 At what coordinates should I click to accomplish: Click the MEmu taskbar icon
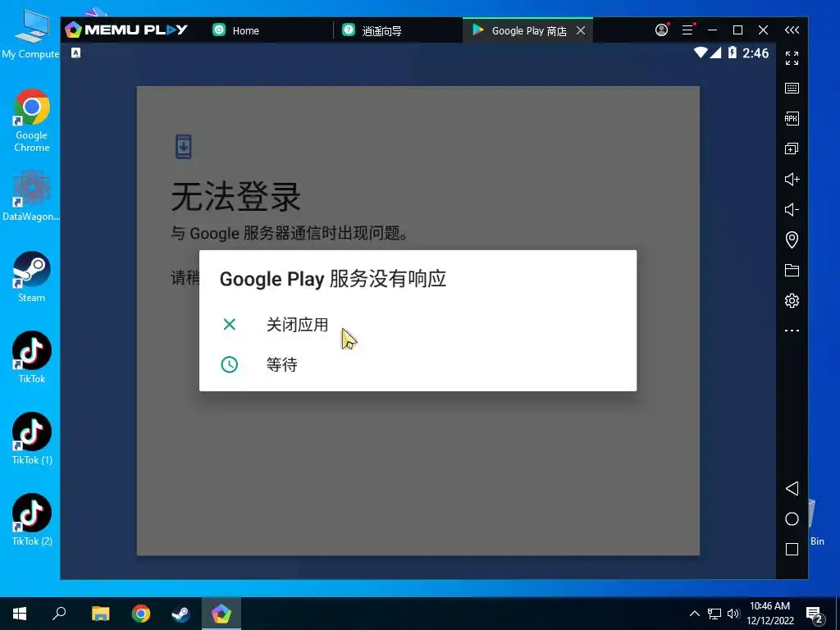pos(221,614)
